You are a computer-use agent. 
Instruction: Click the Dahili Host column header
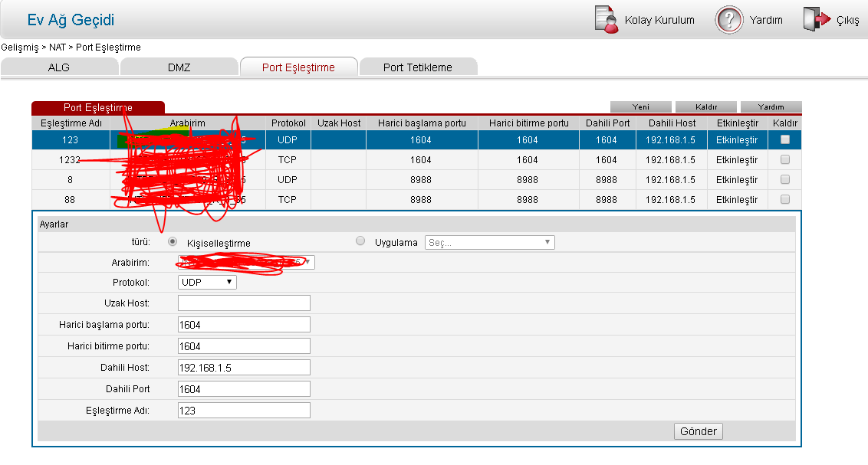(672, 123)
